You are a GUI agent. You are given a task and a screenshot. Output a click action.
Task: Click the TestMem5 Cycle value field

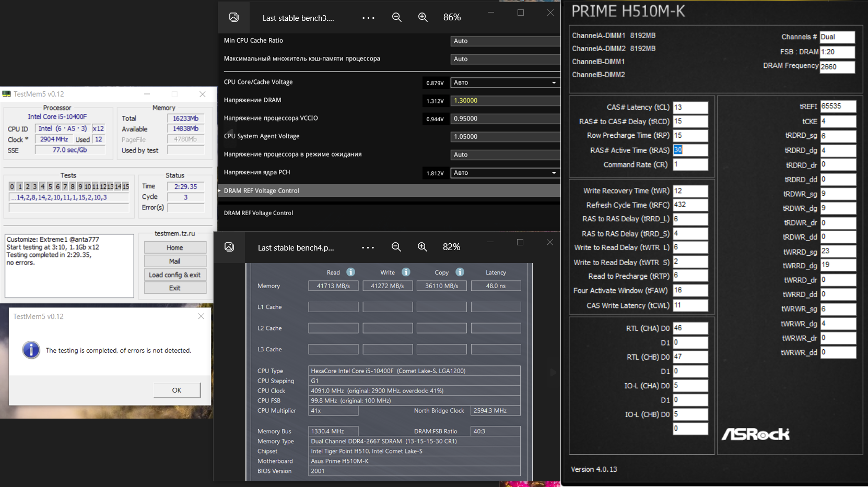(x=186, y=197)
